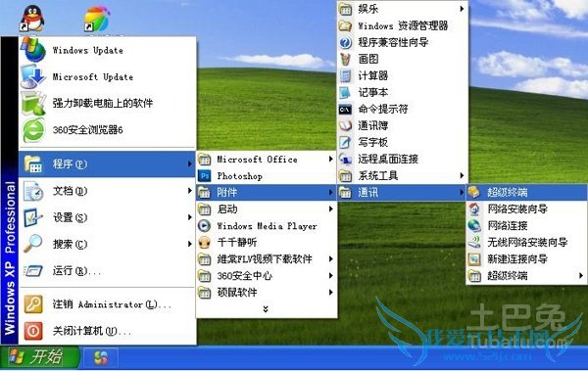The height and width of the screenshot is (371, 588).
Task: Click Windows Media Player icon
Action: tap(205, 225)
